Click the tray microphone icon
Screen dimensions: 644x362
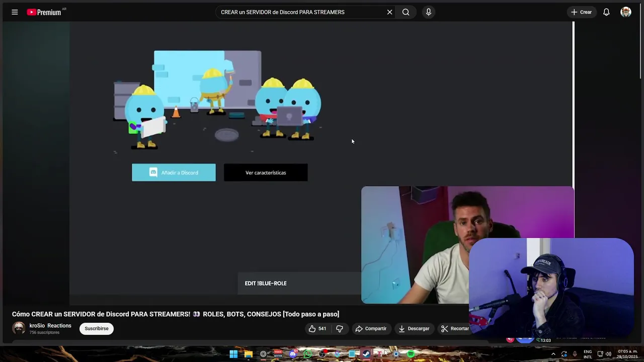(x=575, y=354)
